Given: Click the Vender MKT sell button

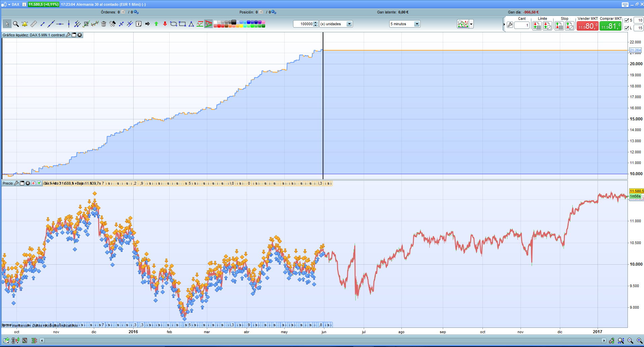Looking at the screenshot, I should click(587, 26).
